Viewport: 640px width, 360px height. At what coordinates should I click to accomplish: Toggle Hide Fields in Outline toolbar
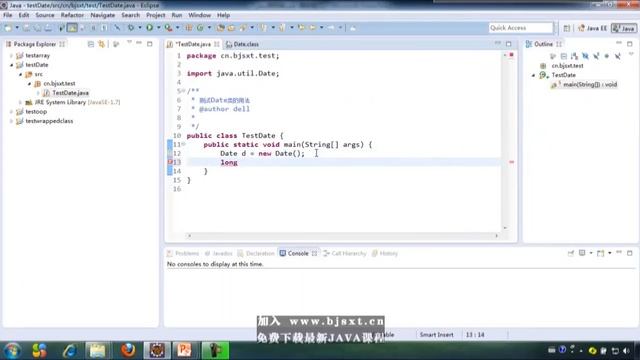click(585, 56)
